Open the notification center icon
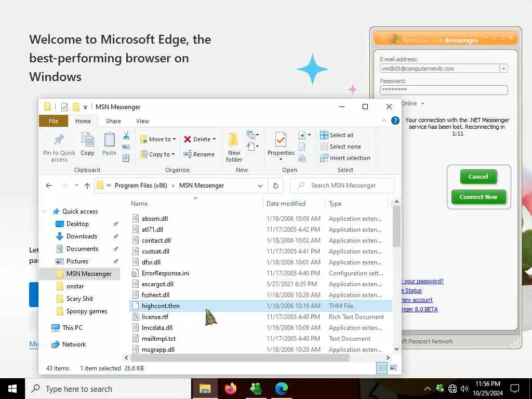 (515, 389)
